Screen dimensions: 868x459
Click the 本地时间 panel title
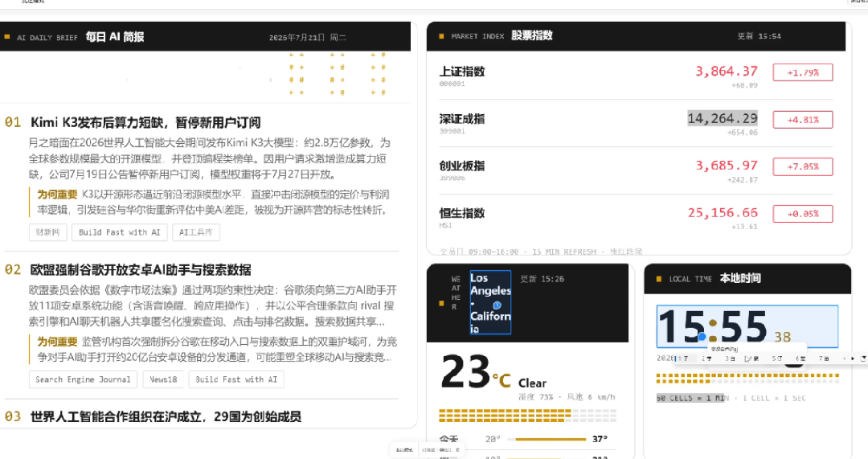(x=740, y=278)
